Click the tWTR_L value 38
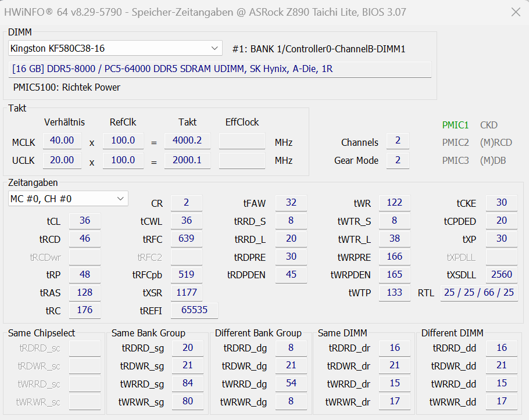Image resolution: width=529 pixels, height=420 pixels. [394, 239]
